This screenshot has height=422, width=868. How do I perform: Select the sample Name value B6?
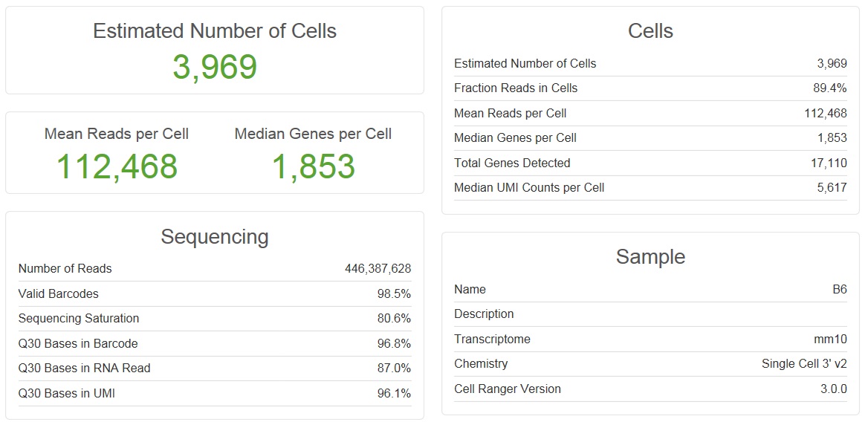(x=840, y=289)
